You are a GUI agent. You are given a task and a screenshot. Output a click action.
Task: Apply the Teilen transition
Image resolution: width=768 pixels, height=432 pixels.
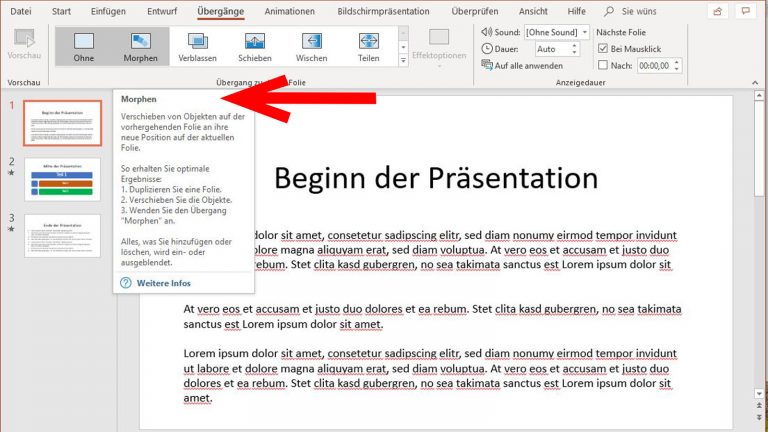tap(368, 47)
